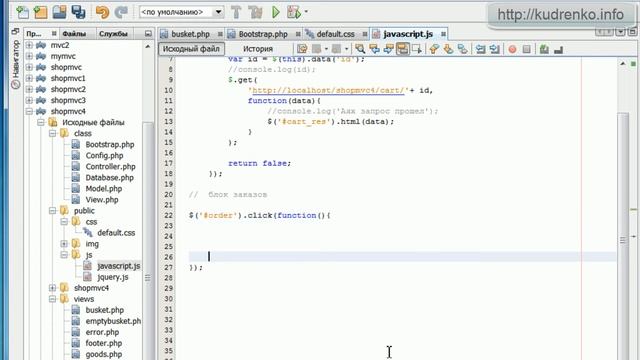Click the Debug Project icon
Image resolution: width=640 pixels, height=360 pixels.
[x=294, y=12]
